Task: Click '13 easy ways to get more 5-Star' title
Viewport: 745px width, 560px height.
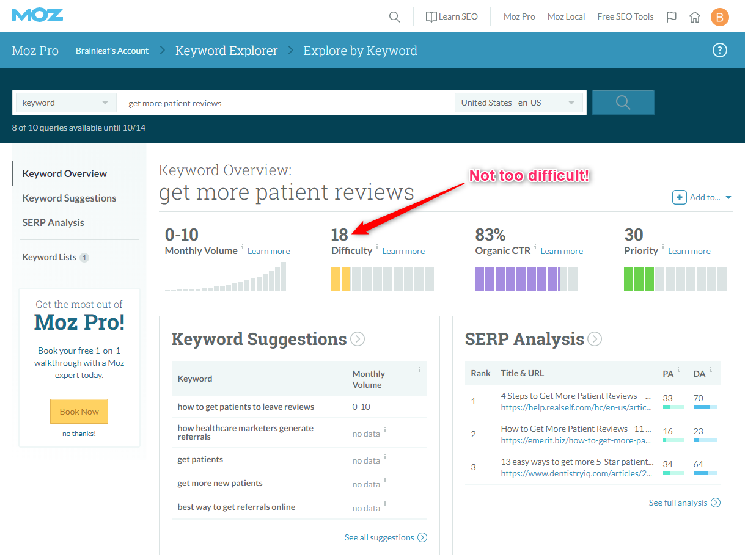Action: 577,462
